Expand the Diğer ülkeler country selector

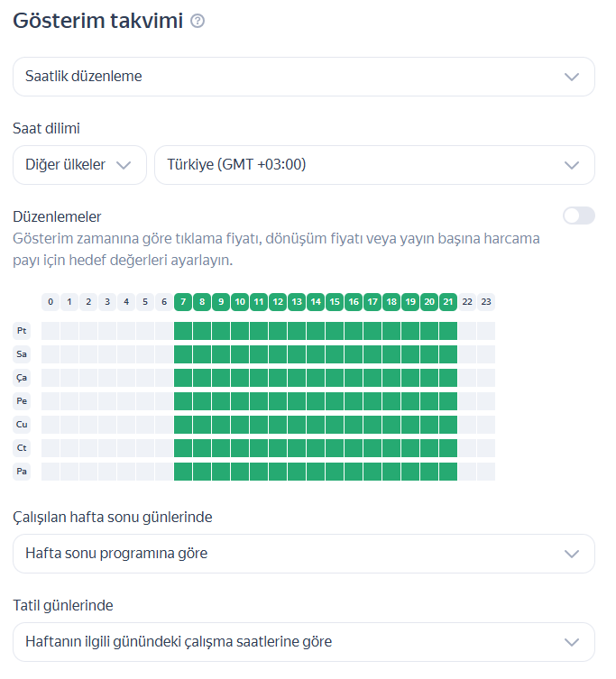pyautogui.click(x=79, y=165)
